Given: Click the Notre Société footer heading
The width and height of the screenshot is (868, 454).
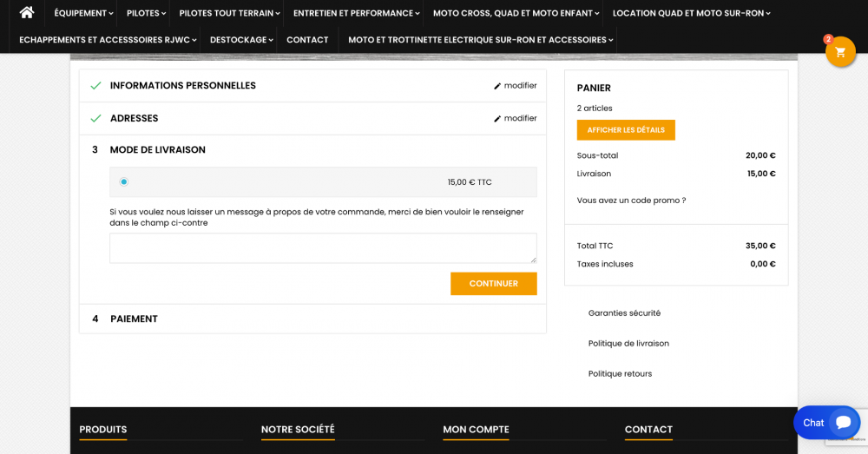Looking at the screenshot, I should coord(298,429).
